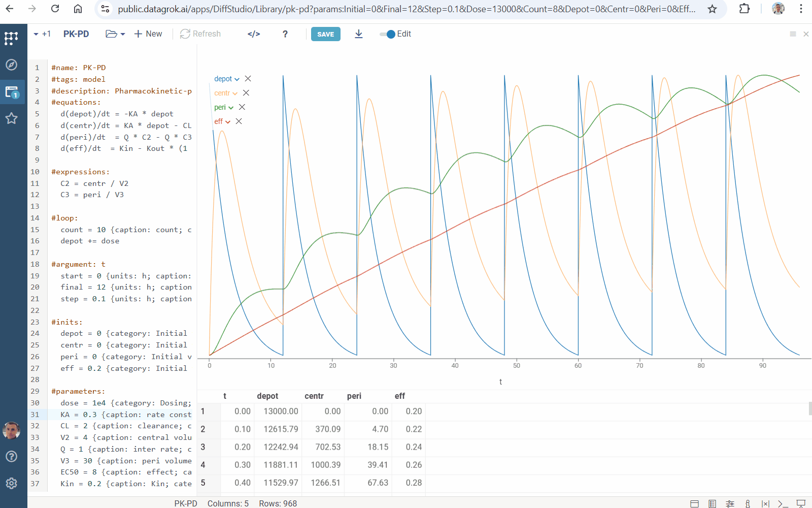Open the Browse compass icon in sidebar
The height and width of the screenshot is (508, 812).
pos(11,65)
